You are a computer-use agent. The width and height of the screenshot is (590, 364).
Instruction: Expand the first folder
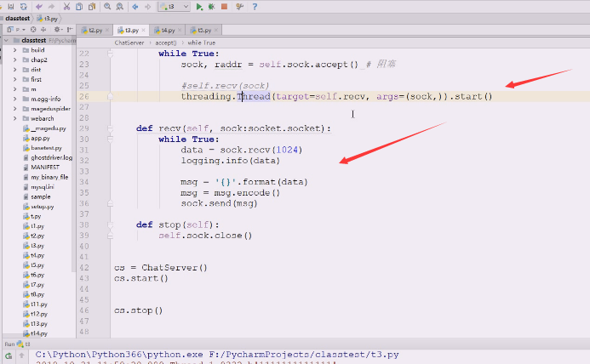(x=14, y=79)
